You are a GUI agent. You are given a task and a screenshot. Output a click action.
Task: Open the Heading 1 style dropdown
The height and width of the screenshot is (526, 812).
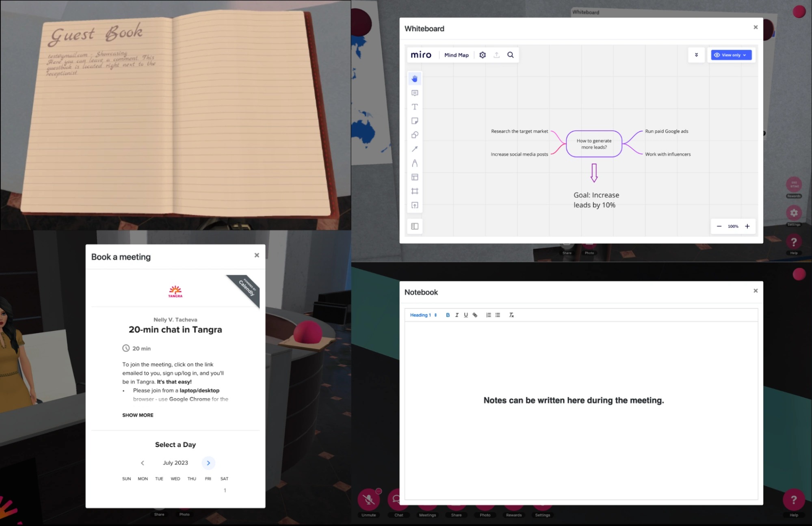point(423,315)
